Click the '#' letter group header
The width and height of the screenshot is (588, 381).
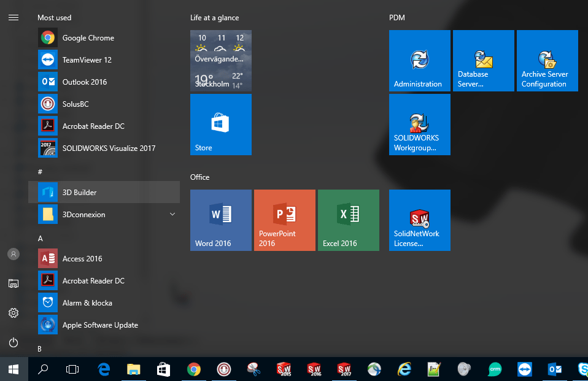tap(40, 172)
